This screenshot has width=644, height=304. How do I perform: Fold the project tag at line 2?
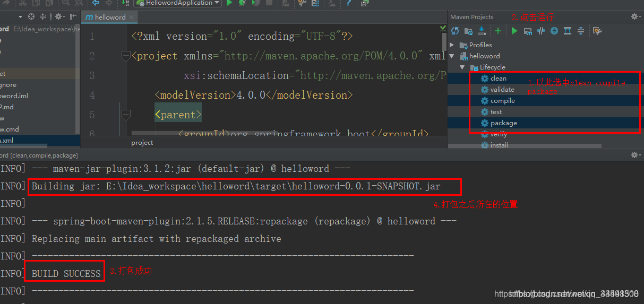[x=126, y=56]
